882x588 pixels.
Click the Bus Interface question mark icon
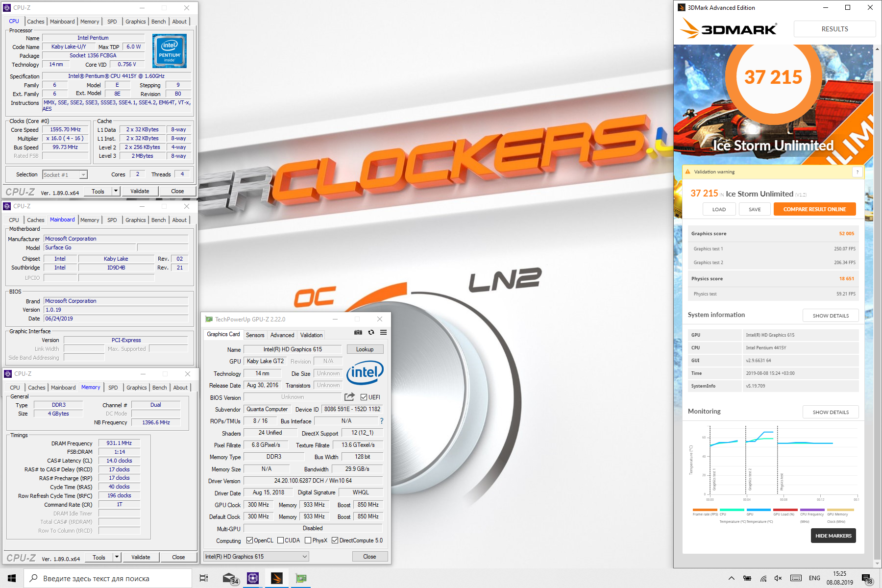(x=382, y=421)
